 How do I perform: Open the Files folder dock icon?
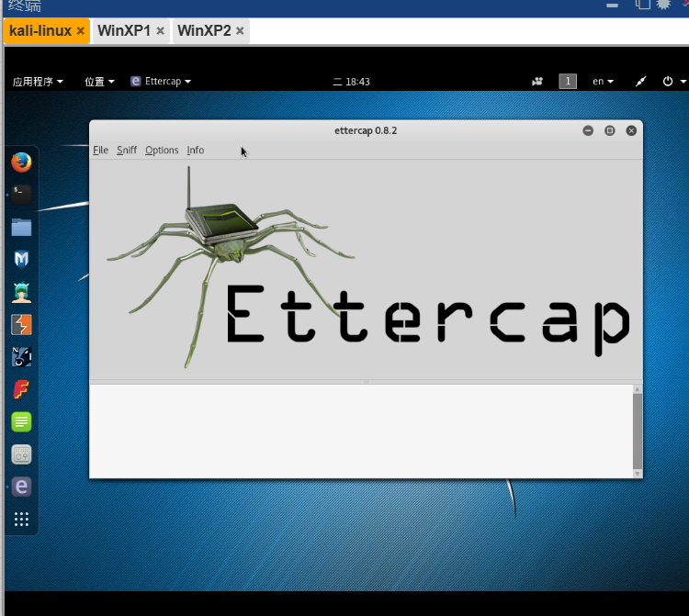tap(21, 228)
